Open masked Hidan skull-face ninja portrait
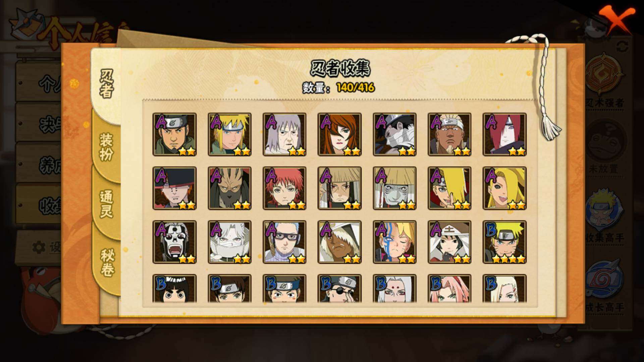This screenshot has width=644, height=362. 174,242
